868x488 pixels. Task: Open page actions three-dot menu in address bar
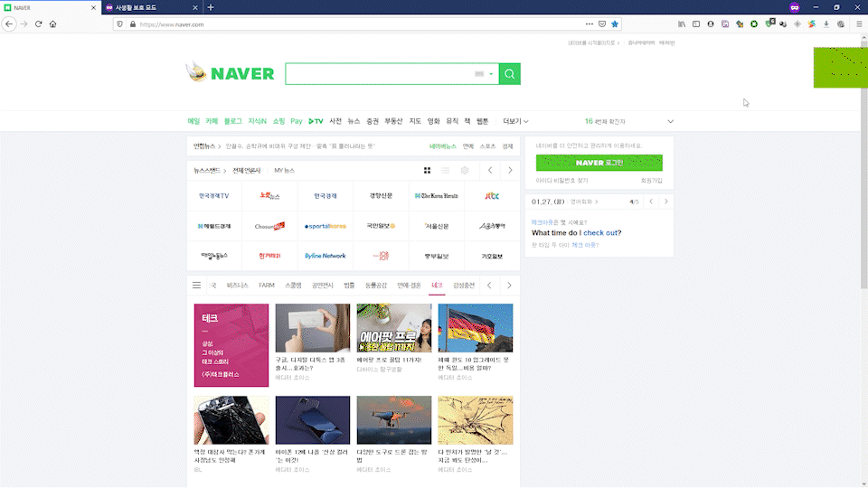tap(589, 23)
